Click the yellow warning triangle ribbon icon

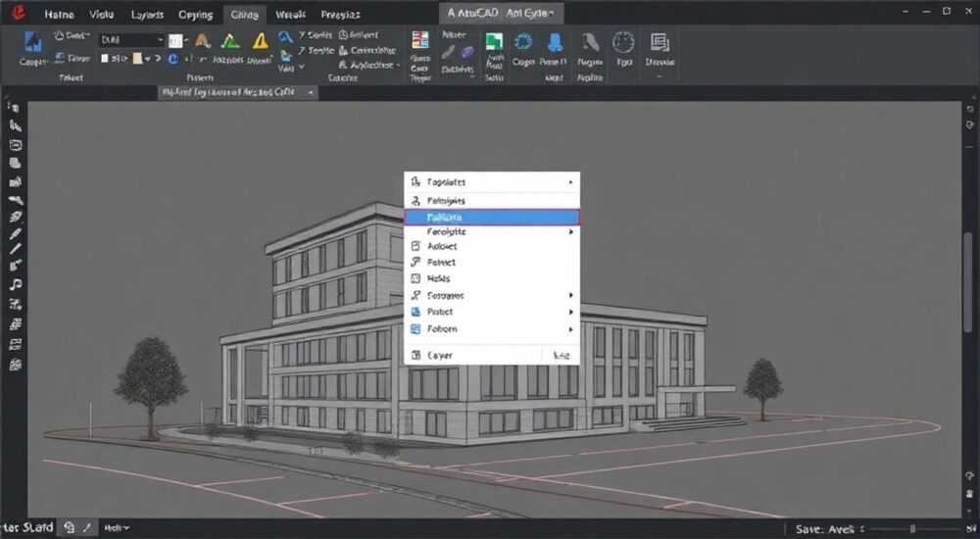tap(260, 41)
